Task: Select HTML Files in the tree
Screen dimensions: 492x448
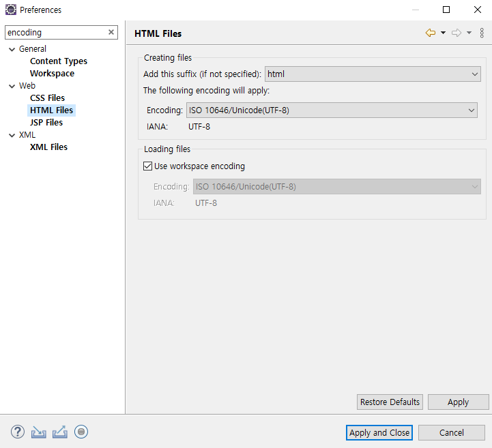Action: (x=51, y=110)
